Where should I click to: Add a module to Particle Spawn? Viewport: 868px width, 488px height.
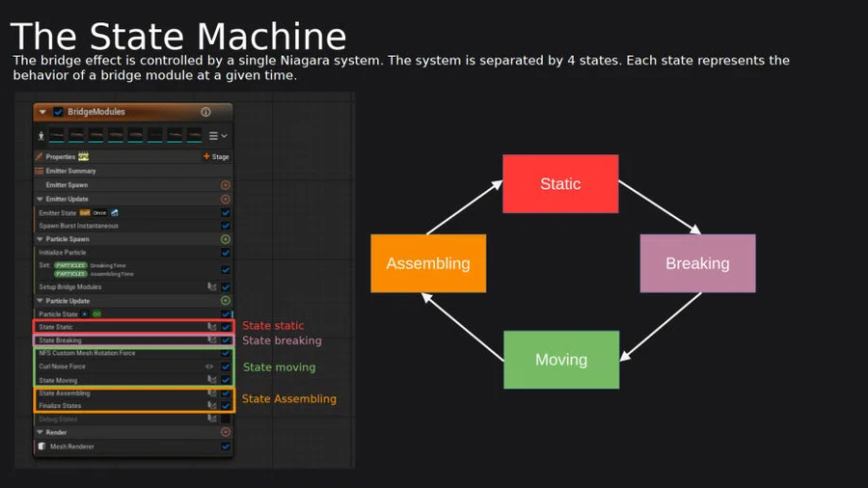226,239
